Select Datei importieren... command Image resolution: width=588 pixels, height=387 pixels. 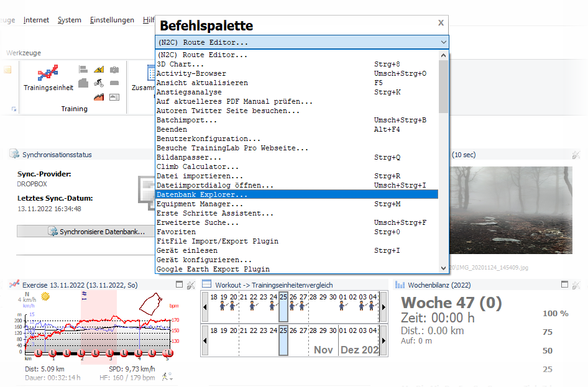click(296, 176)
